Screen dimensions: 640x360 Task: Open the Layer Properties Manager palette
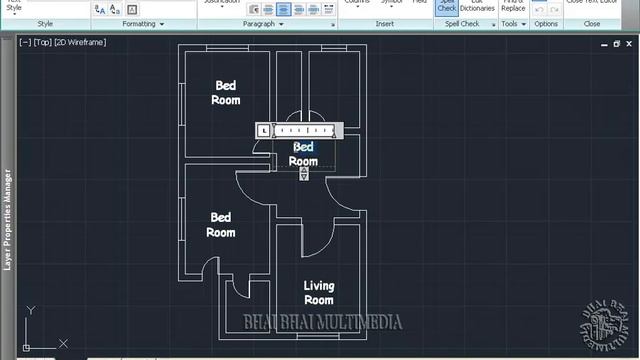tap(8, 220)
